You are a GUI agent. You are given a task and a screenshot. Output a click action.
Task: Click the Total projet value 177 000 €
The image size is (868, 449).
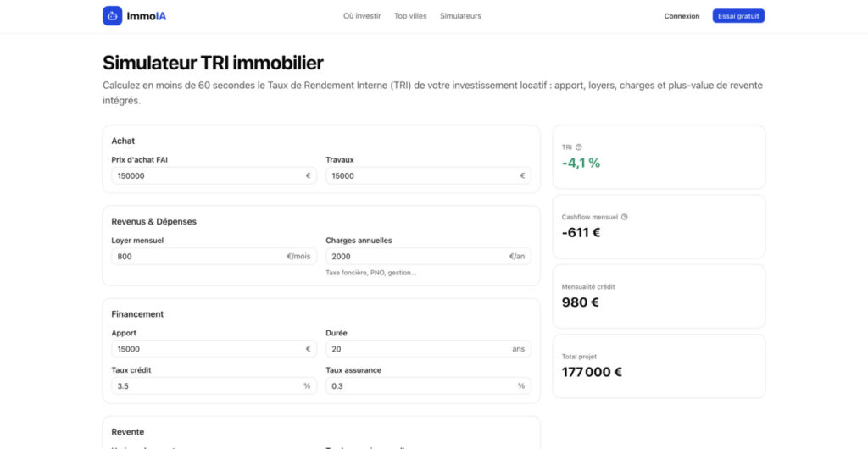(592, 372)
